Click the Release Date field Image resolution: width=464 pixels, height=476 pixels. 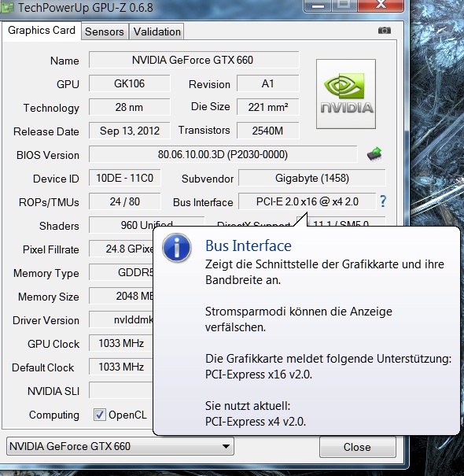click(x=130, y=131)
